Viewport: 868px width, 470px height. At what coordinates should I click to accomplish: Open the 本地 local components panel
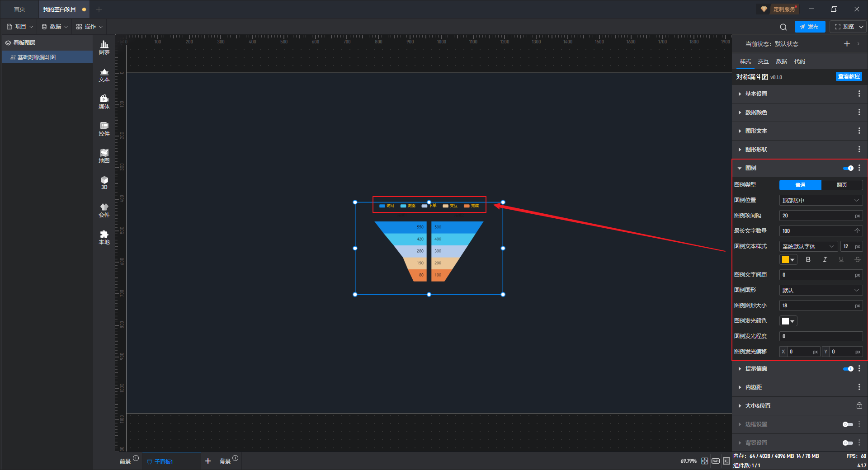[x=104, y=237]
